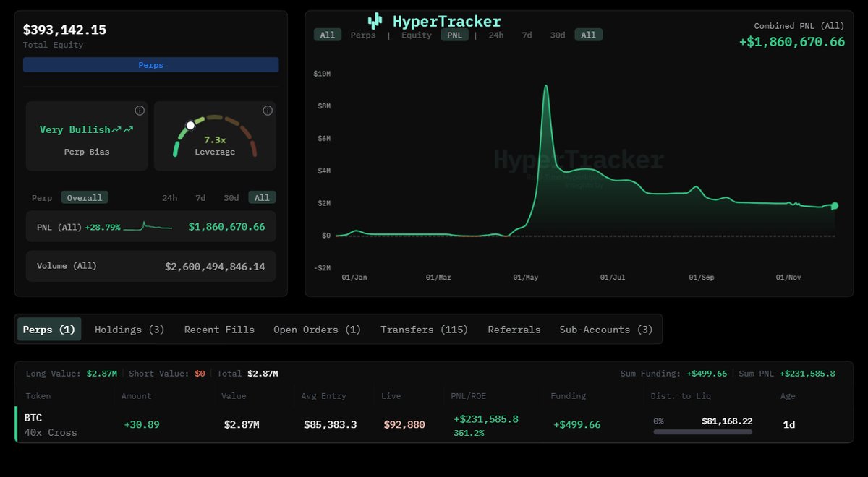868x477 pixels.
Task: Select 30d range in stats panel
Action: coord(231,197)
